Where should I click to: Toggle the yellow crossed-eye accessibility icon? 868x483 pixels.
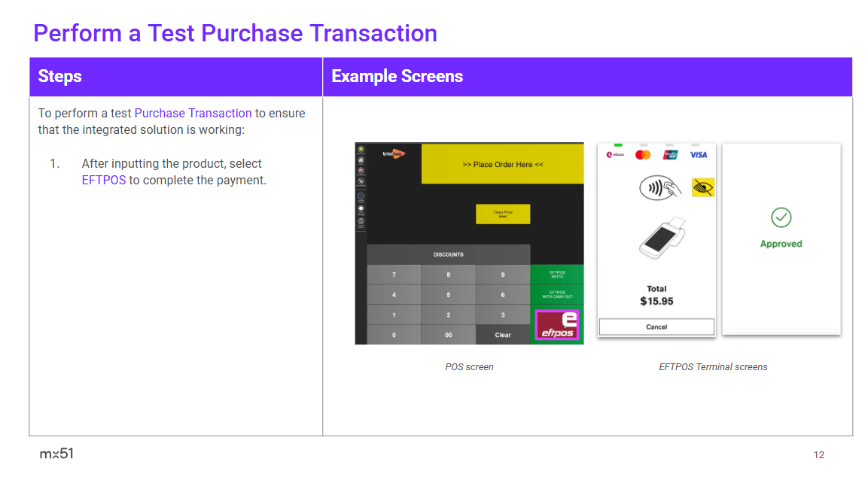(702, 187)
